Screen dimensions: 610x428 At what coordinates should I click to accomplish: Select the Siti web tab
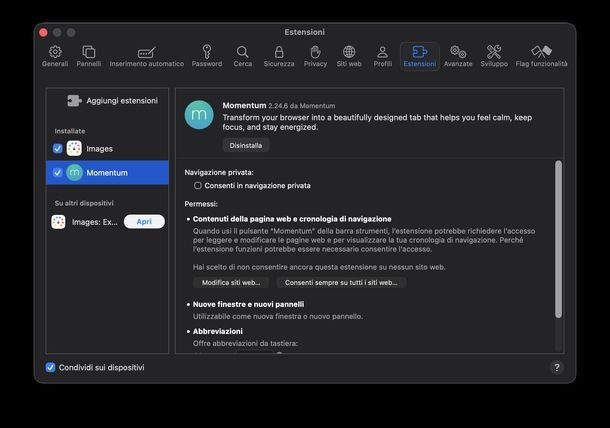(x=349, y=56)
